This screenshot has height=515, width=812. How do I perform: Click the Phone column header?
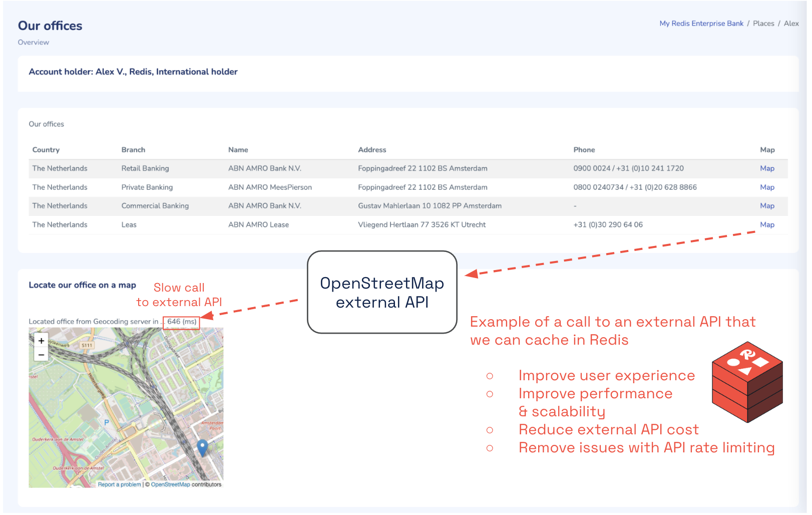click(x=584, y=150)
